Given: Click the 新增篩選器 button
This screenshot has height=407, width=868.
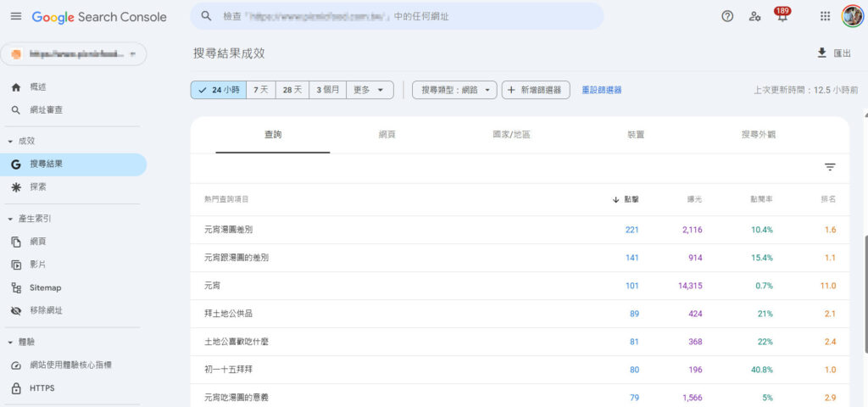Looking at the screenshot, I should (535, 90).
